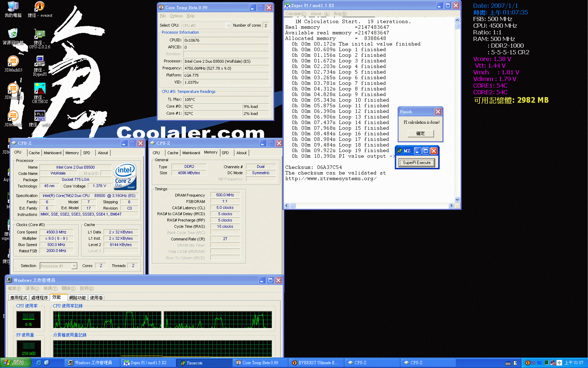Open Select CPU dropdown in Core Temp
This screenshot has height=368, width=588.
(x=206, y=25)
